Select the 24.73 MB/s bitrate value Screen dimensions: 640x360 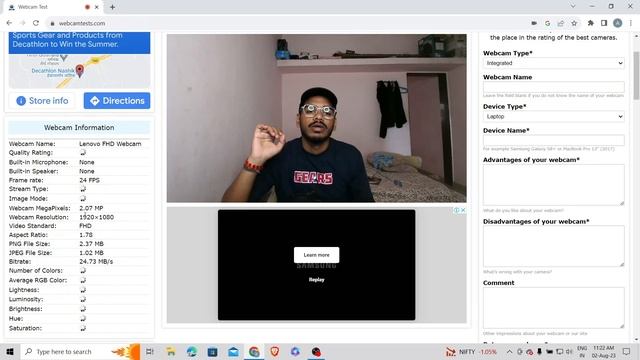(96, 262)
